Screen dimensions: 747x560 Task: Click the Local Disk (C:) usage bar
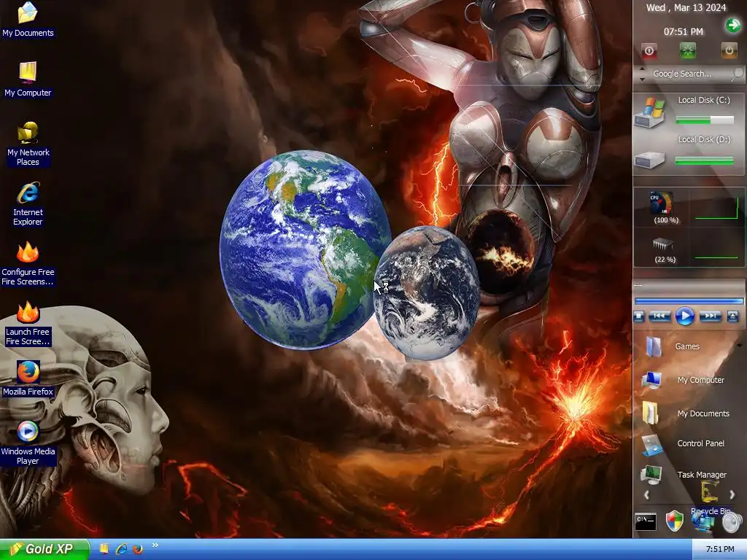(705, 120)
